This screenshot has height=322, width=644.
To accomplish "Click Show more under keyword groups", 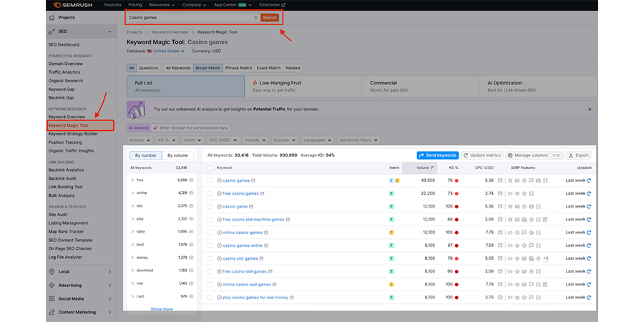I will pyautogui.click(x=162, y=309).
